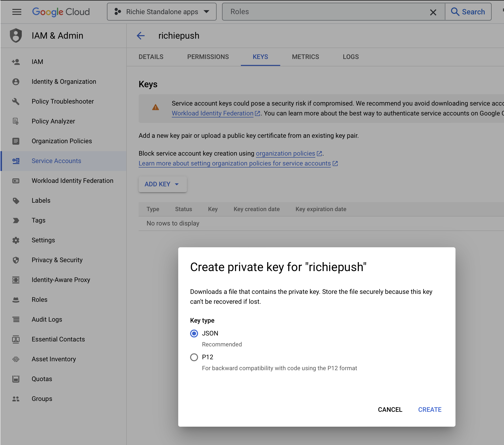Open Audit Logs in the sidebar

[x=47, y=319]
